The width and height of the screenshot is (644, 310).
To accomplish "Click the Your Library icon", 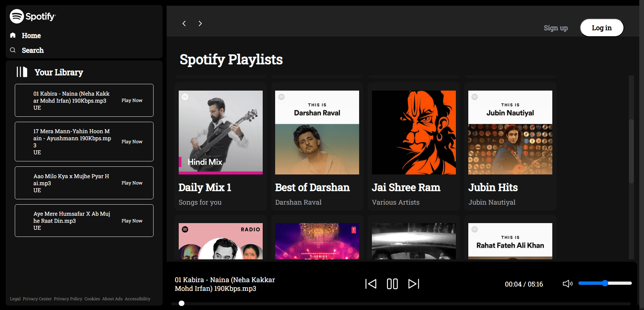I will (x=22, y=72).
